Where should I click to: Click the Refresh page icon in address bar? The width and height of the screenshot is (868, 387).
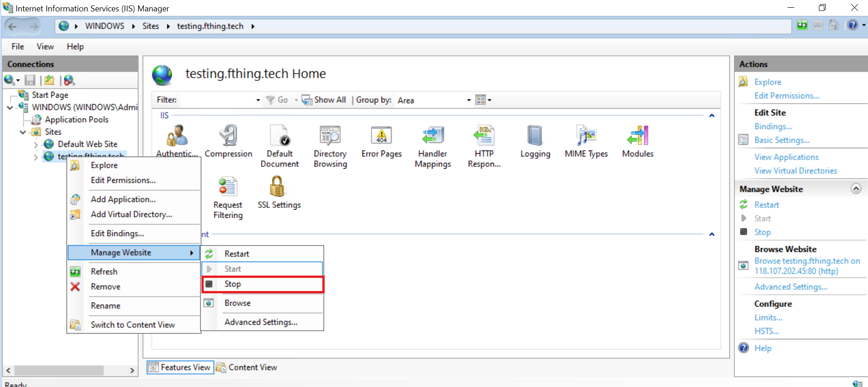click(x=803, y=25)
